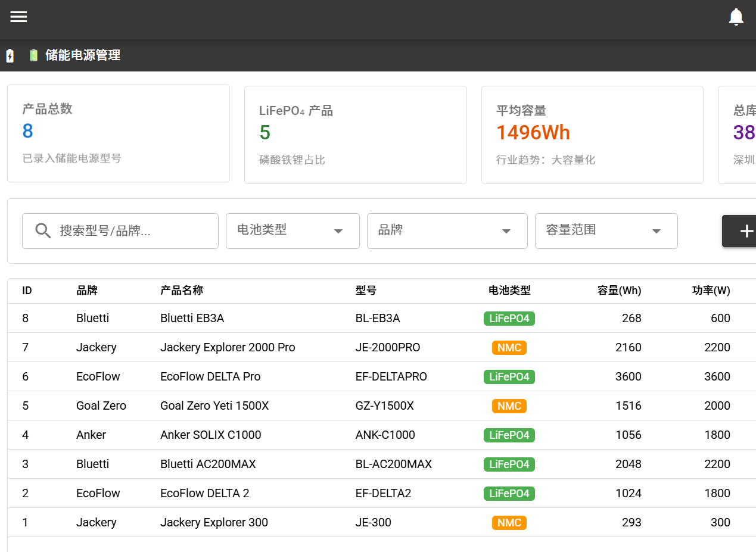Viewport: 756px width, 552px height.
Task: Click model cell EF-DELTA2
Action: point(384,493)
